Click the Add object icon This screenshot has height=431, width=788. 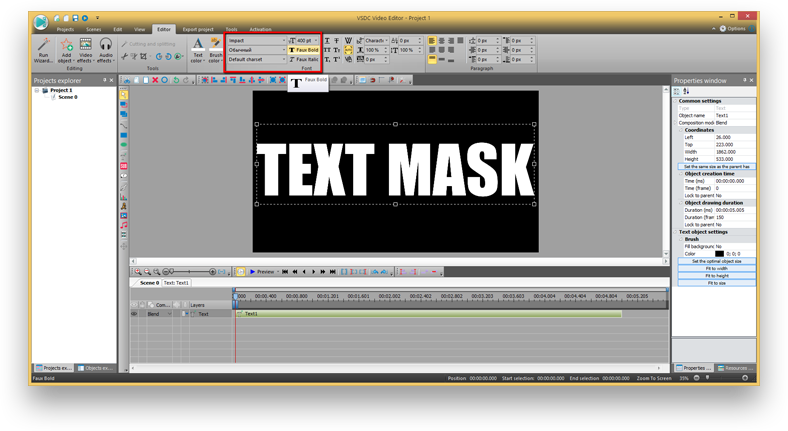click(65, 50)
